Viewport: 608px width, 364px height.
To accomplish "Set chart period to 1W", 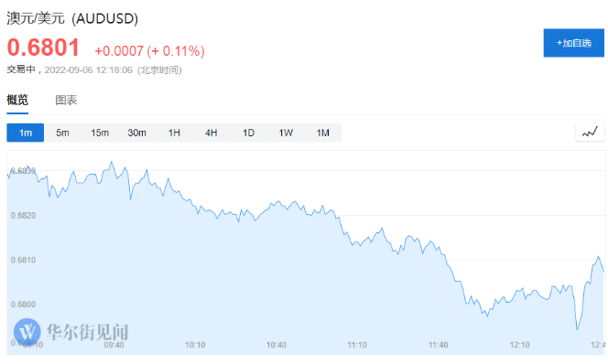I will click(x=286, y=133).
